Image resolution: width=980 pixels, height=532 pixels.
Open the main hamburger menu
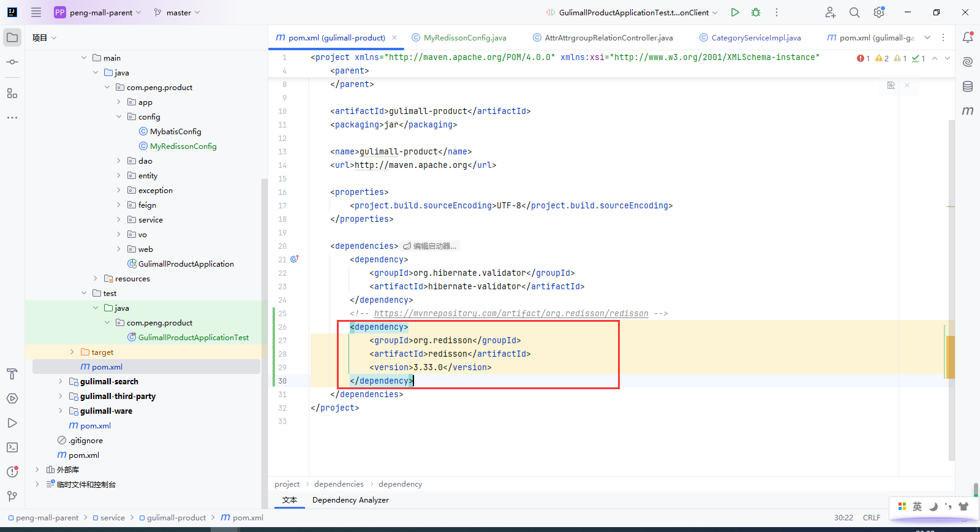coord(36,12)
